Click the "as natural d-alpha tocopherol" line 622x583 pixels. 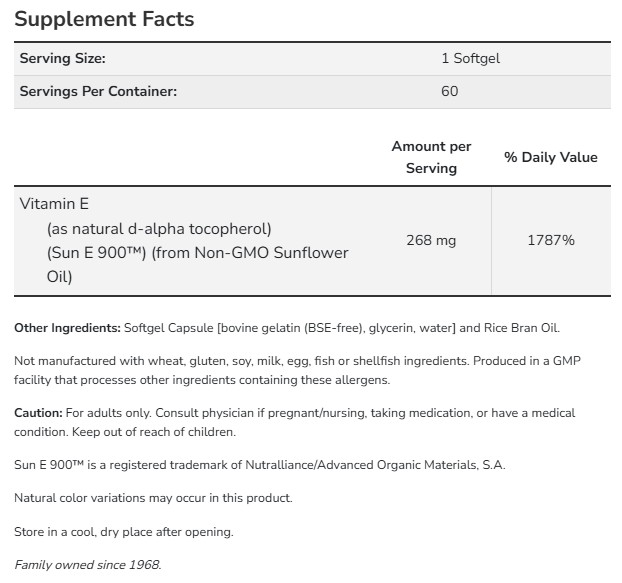coord(159,228)
